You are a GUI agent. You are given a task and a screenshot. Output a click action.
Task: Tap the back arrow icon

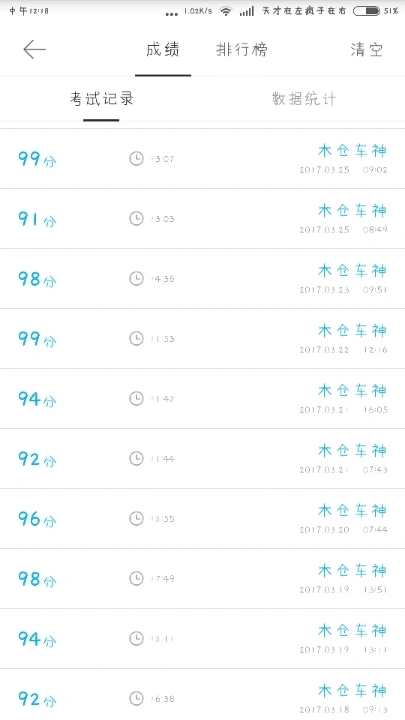[34, 49]
